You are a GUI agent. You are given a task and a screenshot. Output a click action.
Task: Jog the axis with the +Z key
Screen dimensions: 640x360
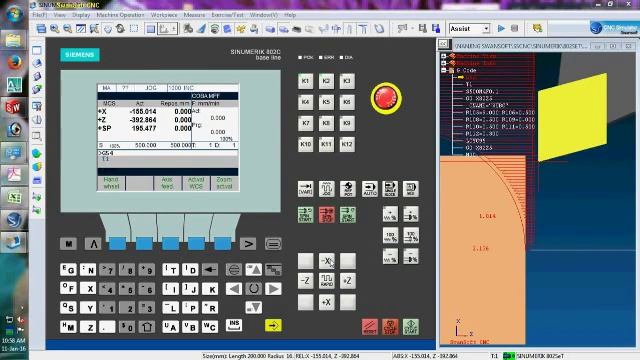coord(348,281)
